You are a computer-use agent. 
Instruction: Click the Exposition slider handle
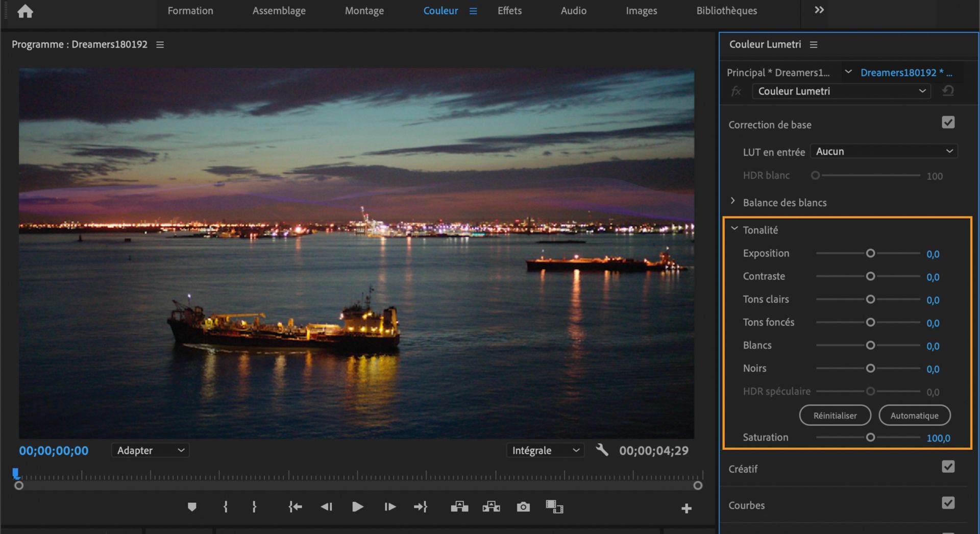click(870, 254)
